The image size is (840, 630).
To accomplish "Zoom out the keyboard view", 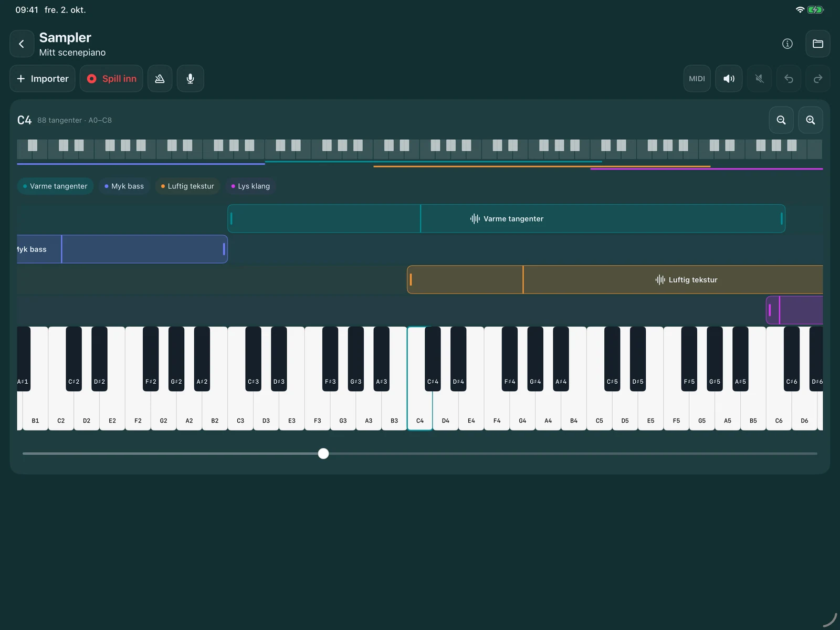I will 781,120.
